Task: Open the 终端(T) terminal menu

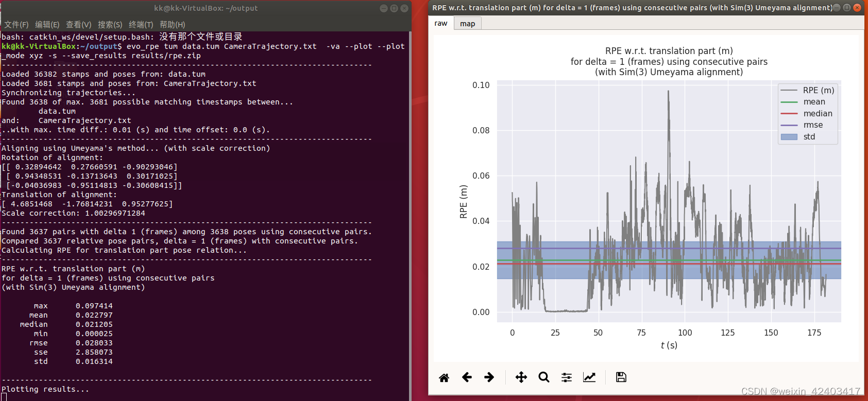Action: click(x=141, y=25)
